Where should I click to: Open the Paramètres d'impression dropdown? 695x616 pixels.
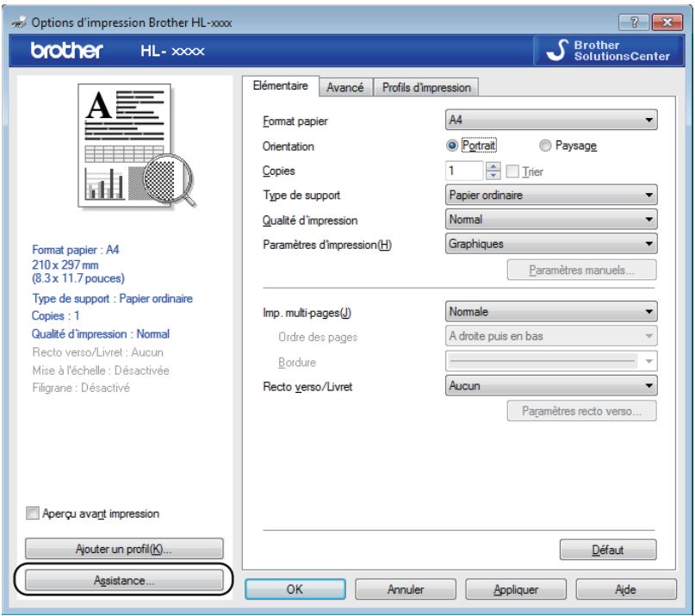click(x=551, y=244)
